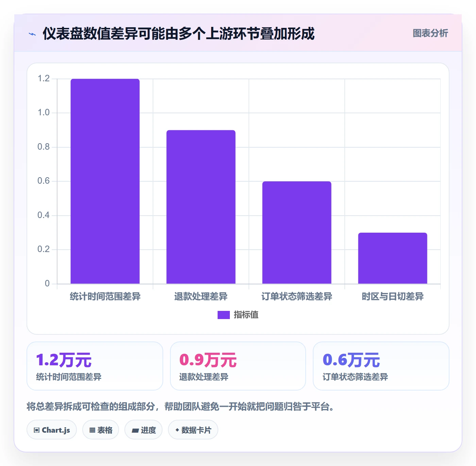Click the 数据卡片 tag chip

pos(193,430)
